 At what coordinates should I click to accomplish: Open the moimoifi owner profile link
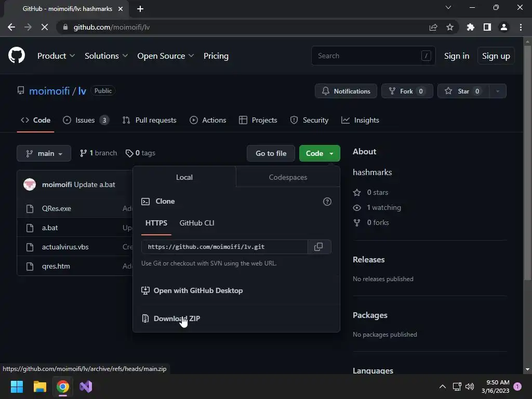pyautogui.click(x=49, y=91)
